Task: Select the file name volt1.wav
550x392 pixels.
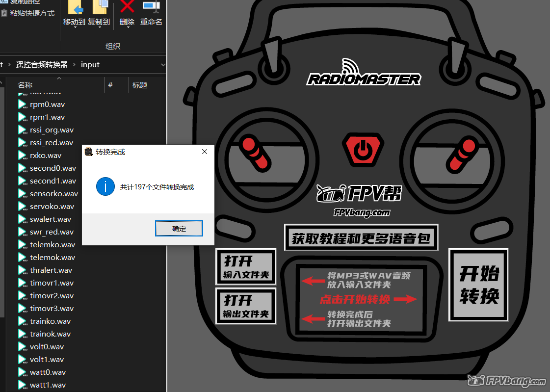Action: [x=47, y=360]
